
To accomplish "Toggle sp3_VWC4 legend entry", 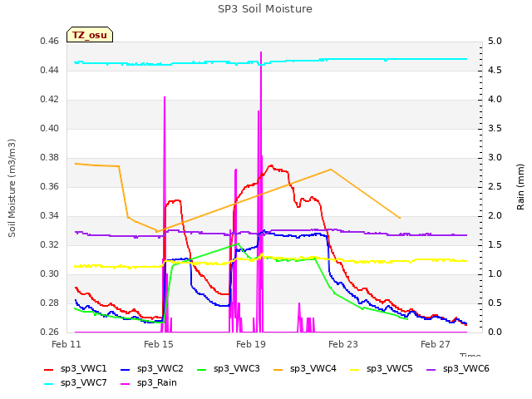I will pos(305,369).
